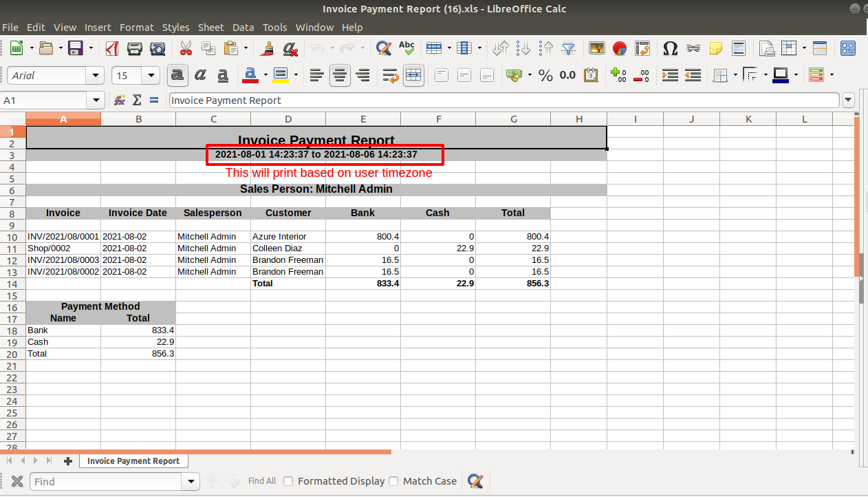Image resolution: width=868 pixels, height=497 pixels.
Task: Toggle Italic formatting
Action: (200, 75)
